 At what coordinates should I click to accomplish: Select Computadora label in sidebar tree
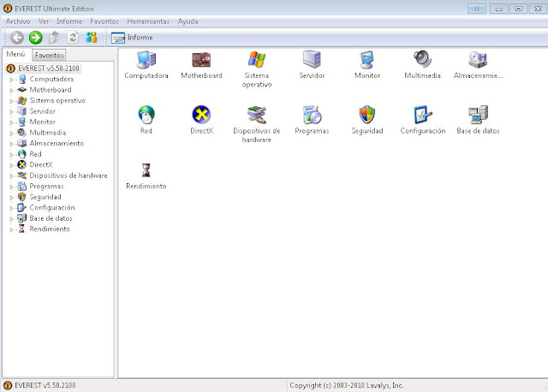51,79
